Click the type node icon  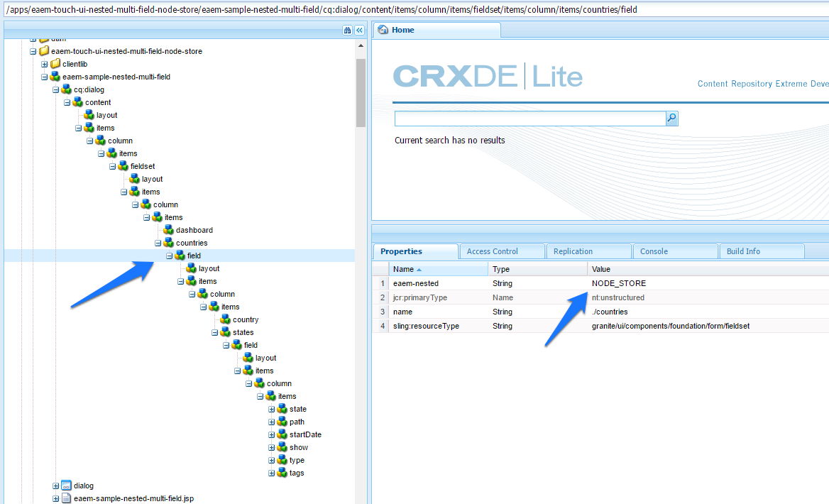282,460
